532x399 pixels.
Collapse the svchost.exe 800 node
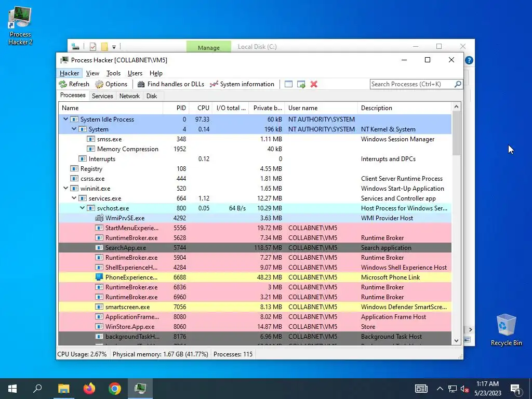(82, 208)
